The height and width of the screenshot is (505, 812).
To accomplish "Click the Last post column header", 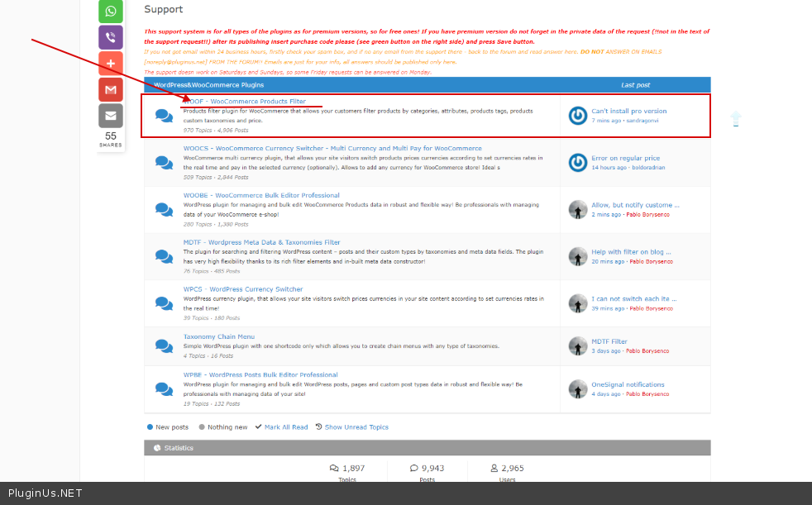I will [635, 85].
